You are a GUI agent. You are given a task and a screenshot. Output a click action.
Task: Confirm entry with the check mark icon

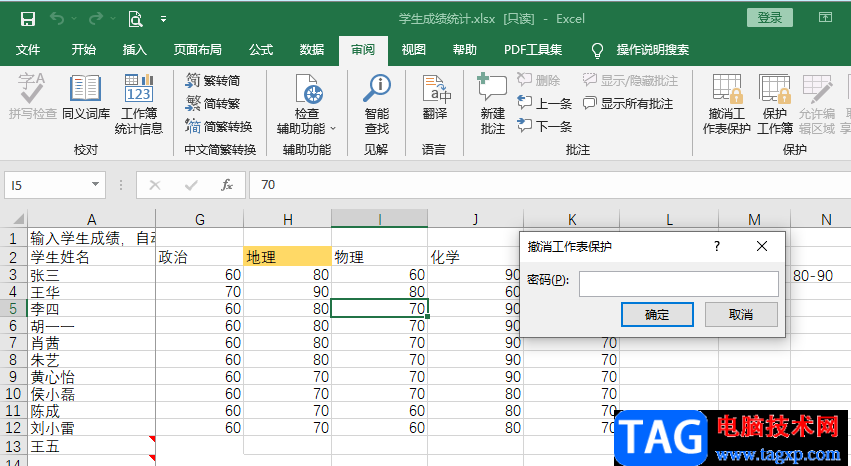(x=191, y=185)
